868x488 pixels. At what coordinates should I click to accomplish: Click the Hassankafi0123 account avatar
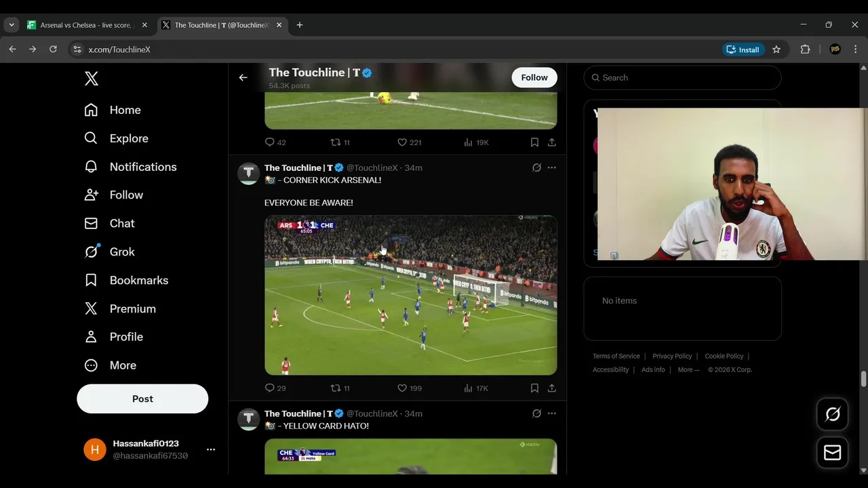click(x=95, y=449)
